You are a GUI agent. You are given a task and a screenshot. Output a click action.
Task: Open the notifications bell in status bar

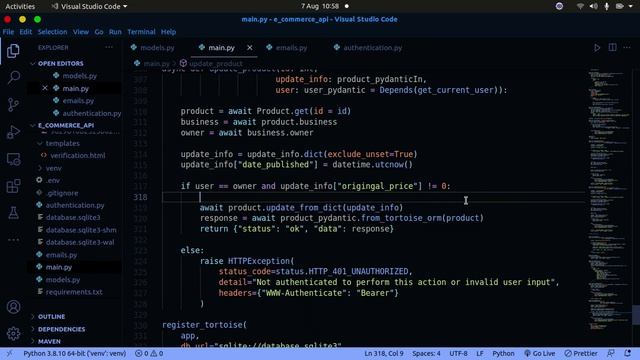[x=628, y=353]
